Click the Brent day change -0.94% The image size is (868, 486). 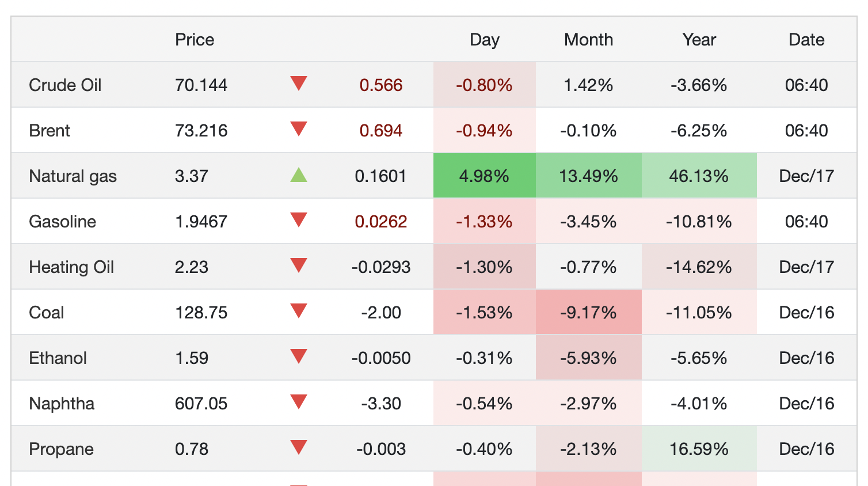[x=484, y=131]
